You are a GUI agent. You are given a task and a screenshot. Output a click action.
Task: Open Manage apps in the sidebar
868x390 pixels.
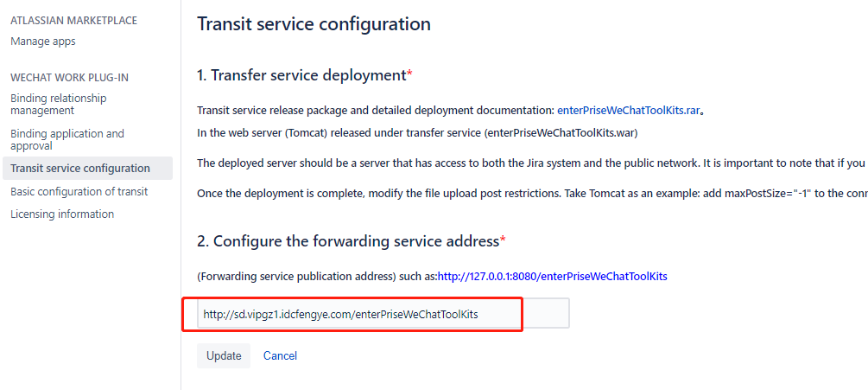coord(43,42)
